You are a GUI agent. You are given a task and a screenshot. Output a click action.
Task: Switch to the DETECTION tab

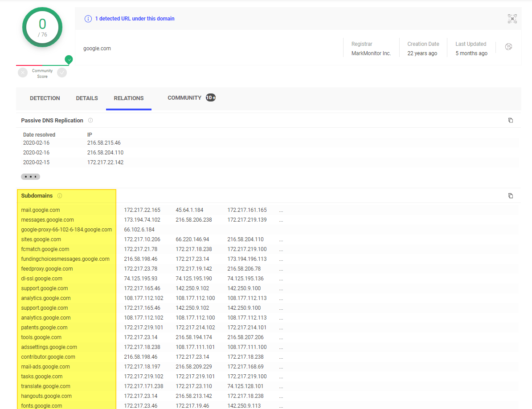click(x=45, y=98)
